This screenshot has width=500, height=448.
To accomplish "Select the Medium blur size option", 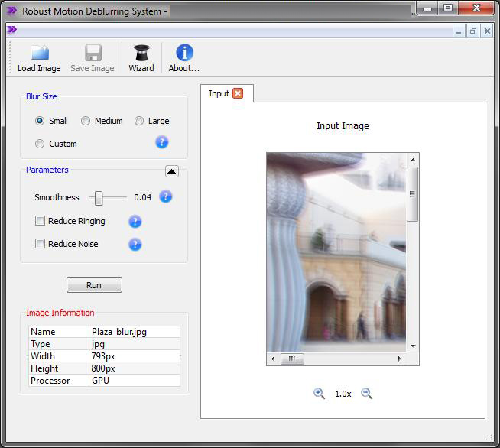I will [86, 121].
